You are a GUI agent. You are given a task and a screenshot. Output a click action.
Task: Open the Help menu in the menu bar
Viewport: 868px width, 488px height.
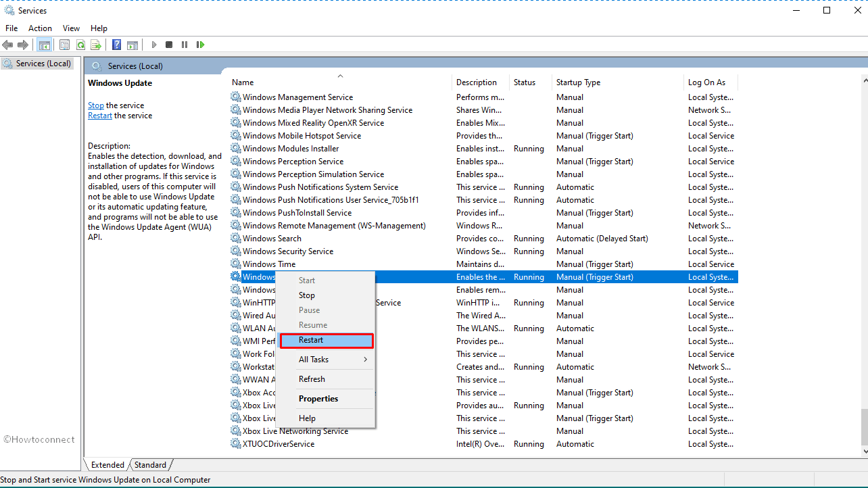(x=99, y=28)
